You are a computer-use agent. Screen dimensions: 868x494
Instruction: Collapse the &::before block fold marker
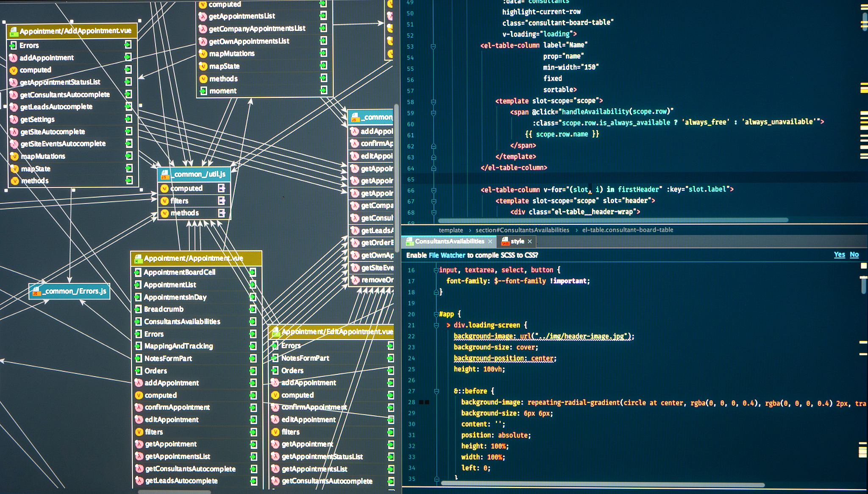436,391
